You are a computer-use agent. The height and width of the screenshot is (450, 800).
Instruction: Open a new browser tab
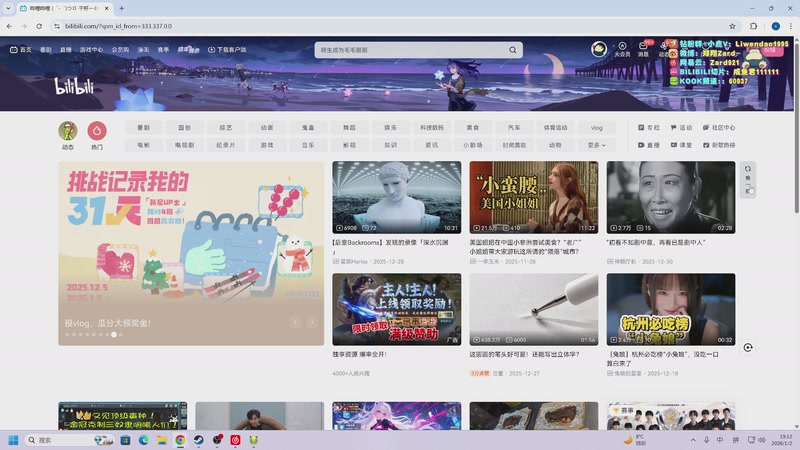point(121,8)
